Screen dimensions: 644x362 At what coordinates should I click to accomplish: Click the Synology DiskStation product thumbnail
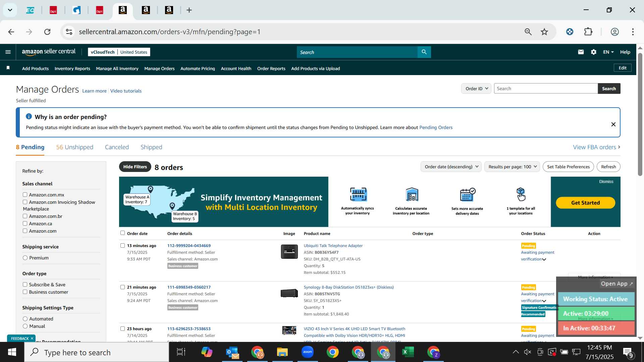click(289, 293)
